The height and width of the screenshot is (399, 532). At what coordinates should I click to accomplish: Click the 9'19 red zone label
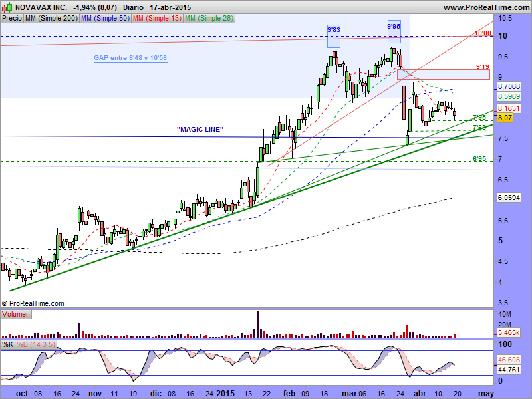point(483,67)
